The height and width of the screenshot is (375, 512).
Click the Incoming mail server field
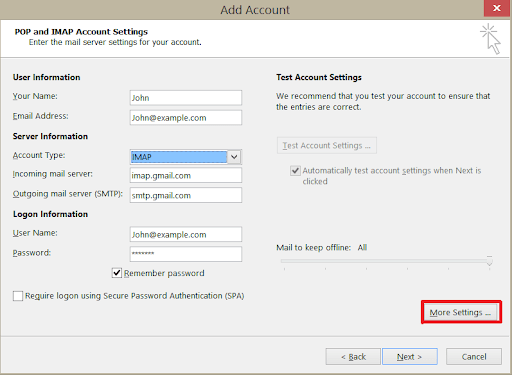tap(186, 175)
